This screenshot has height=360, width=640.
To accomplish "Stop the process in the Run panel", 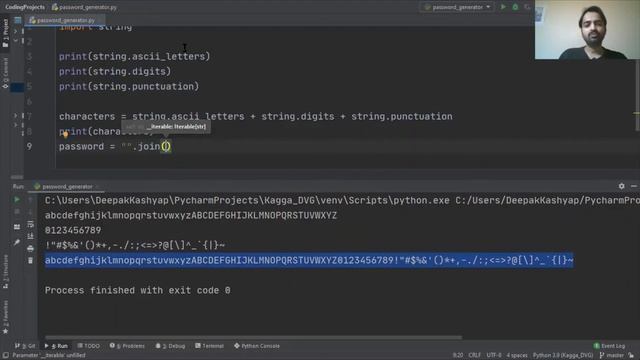I will (x=17, y=212).
